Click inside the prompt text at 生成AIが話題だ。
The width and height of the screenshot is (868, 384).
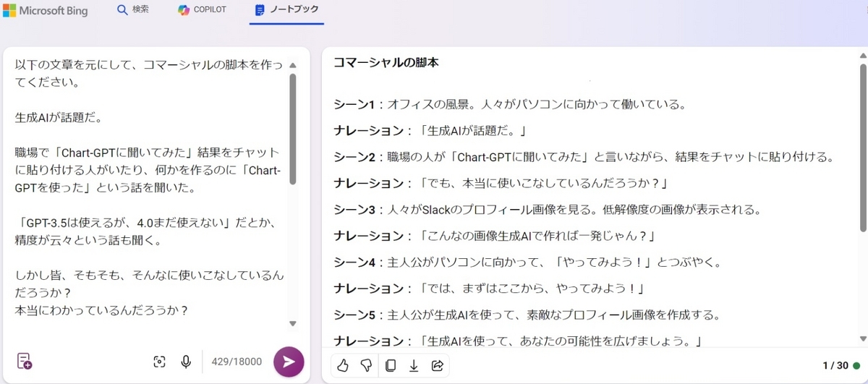[x=59, y=117]
